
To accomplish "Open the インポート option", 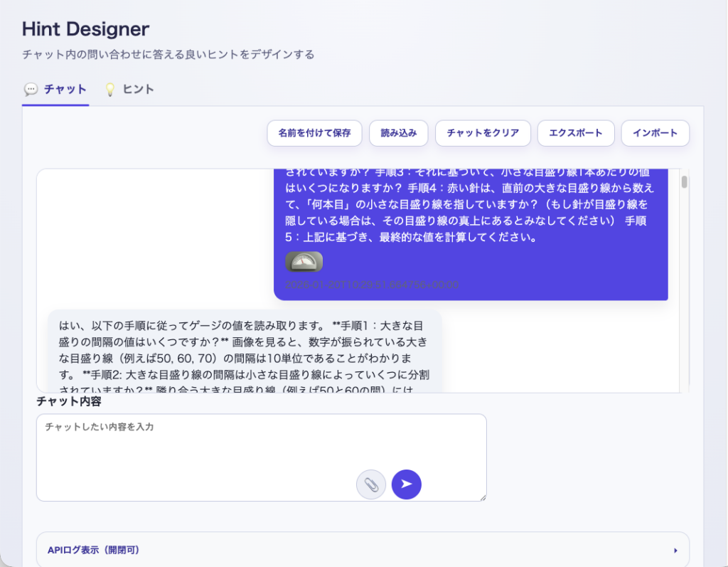I will pos(655,133).
